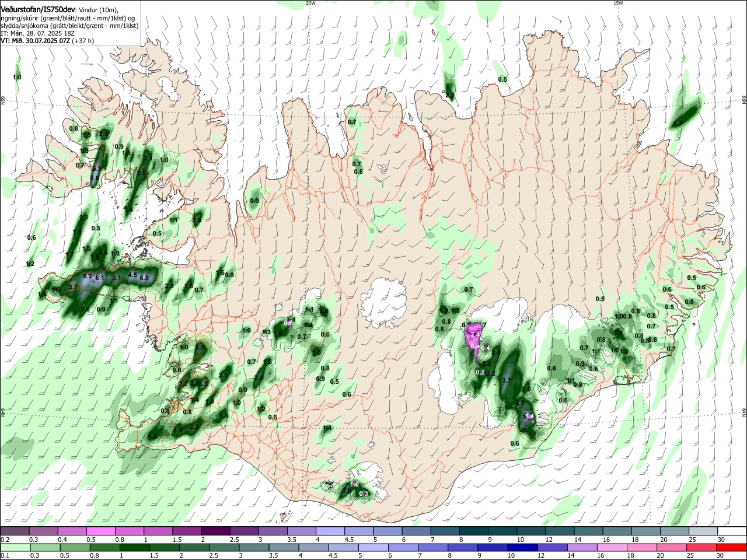The width and height of the screenshot is (747, 560).
Task: Click the '6.2' precipitation value on the map
Action: pos(88,276)
